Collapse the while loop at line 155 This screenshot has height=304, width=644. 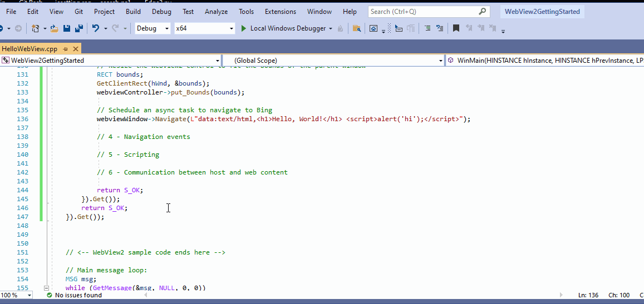click(x=46, y=288)
